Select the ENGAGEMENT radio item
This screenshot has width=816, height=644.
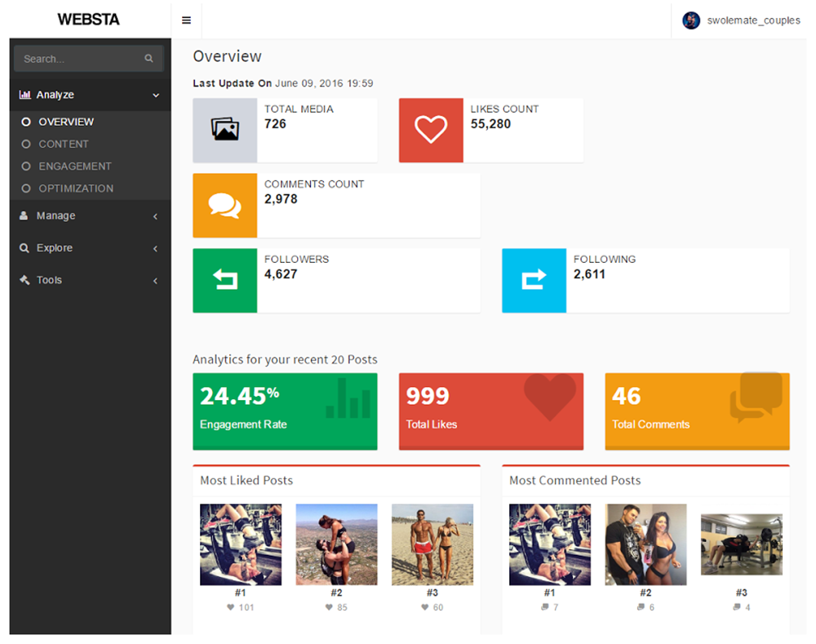coord(26,166)
